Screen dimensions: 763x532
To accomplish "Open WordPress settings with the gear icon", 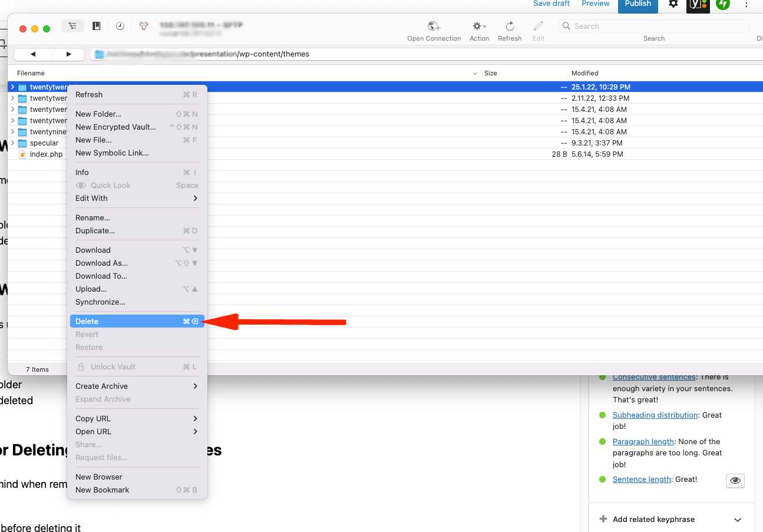I will click(x=672, y=5).
